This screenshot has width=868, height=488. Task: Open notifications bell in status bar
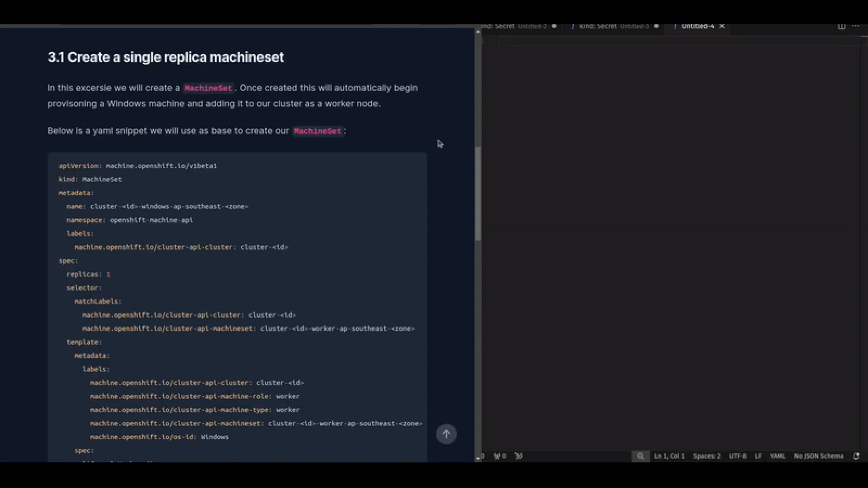[856, 456]
